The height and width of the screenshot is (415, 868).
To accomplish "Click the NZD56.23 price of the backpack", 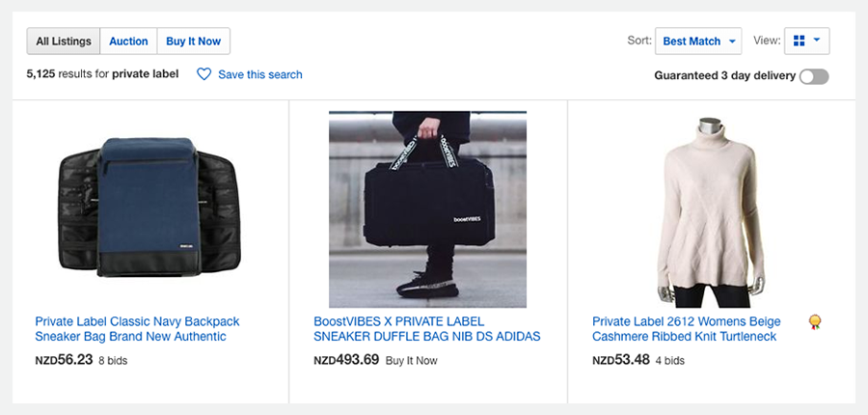I will pos(64,360).
